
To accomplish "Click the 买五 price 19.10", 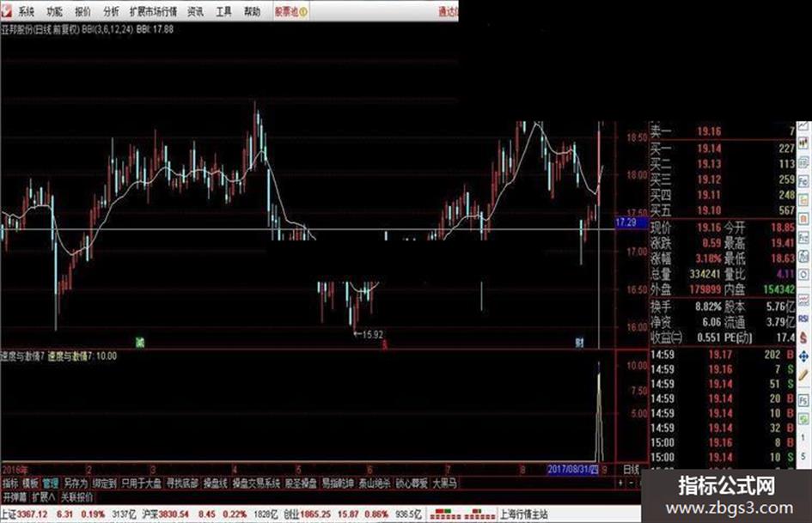I will tap(708, 210).
